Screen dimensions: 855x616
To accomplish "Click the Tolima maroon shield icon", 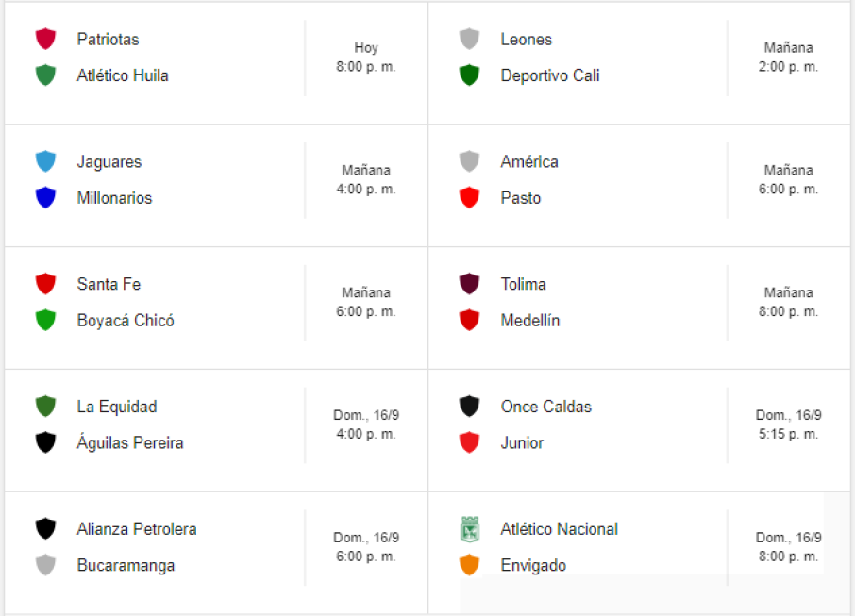I will [x=469, y=284].
